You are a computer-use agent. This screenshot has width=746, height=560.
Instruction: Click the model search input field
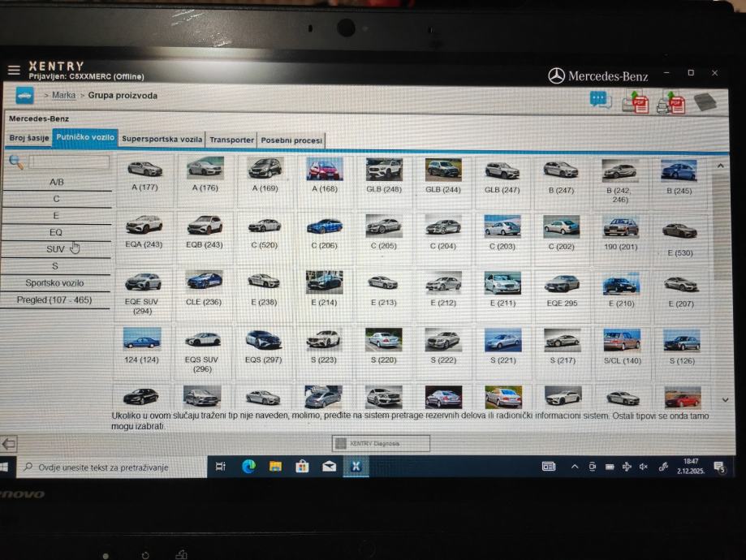point(69,162)
